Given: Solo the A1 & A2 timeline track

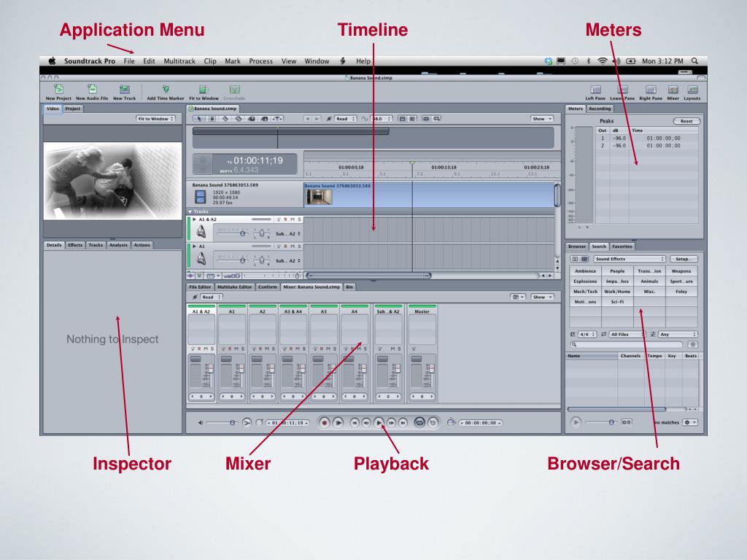Looking at the screenshot, I should 299,219.
